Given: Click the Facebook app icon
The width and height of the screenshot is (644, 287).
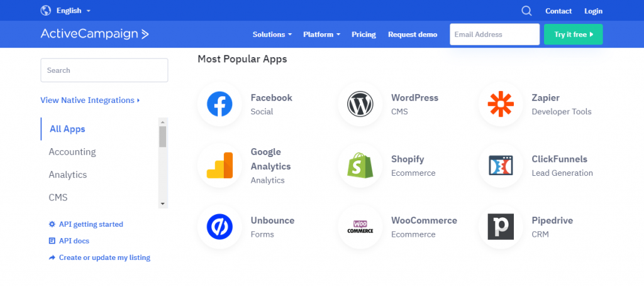Looking at the screenshot, I should [219, 104].
